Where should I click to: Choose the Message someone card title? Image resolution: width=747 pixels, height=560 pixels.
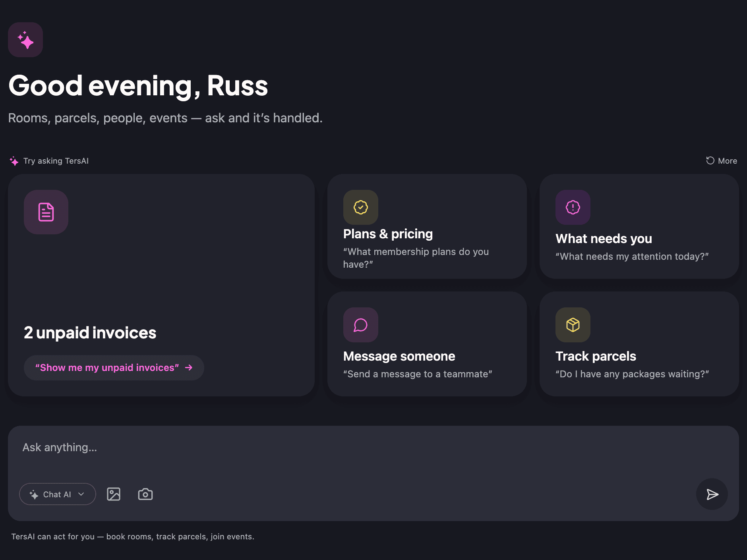tap(399, 356)
